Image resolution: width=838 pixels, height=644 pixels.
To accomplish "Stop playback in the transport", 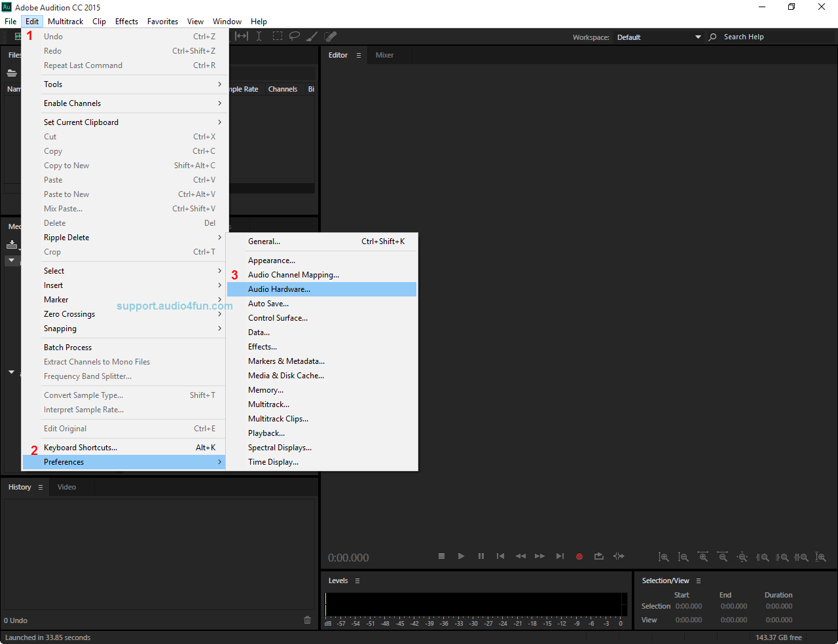I will pyautogui.click(x=441, y=556).
